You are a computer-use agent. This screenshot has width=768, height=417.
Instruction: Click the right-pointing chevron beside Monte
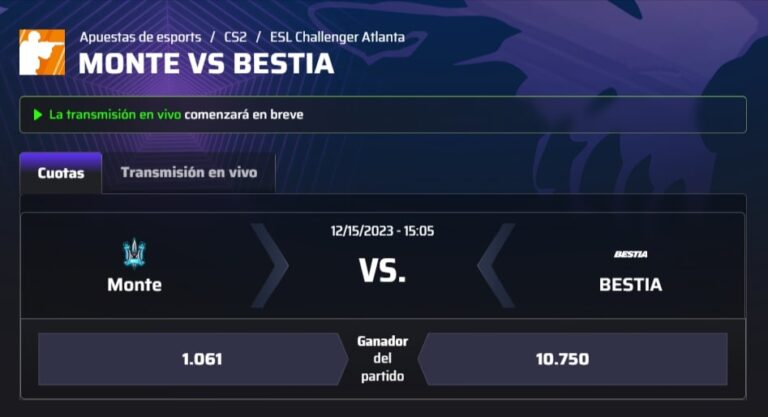(270, 266)
